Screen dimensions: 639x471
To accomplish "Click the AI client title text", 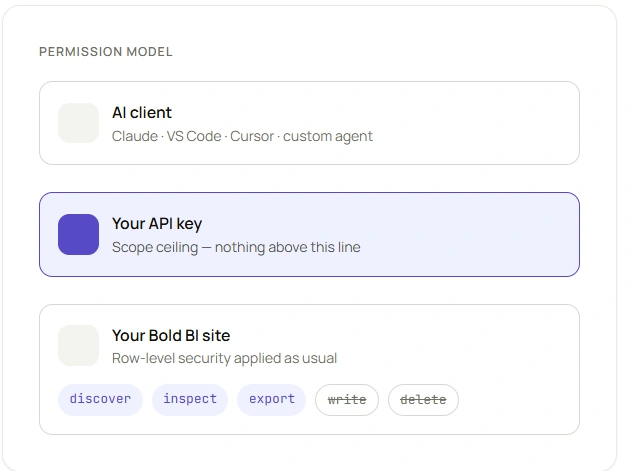I will click(142, 112).
